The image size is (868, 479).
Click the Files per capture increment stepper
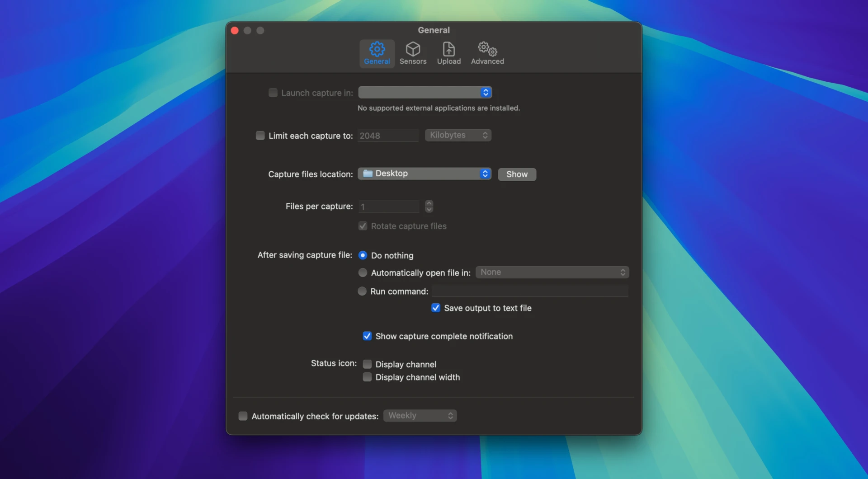click(x=429, y=203)
